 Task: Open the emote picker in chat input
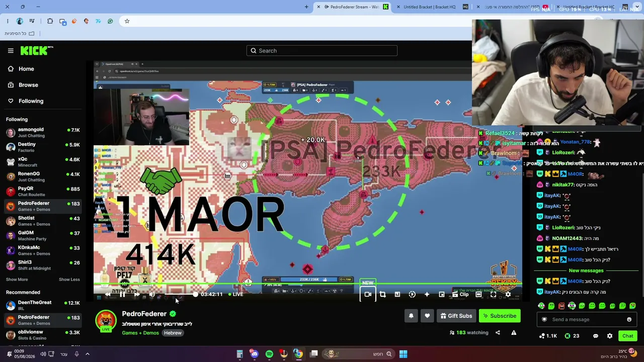pos(629,319)
